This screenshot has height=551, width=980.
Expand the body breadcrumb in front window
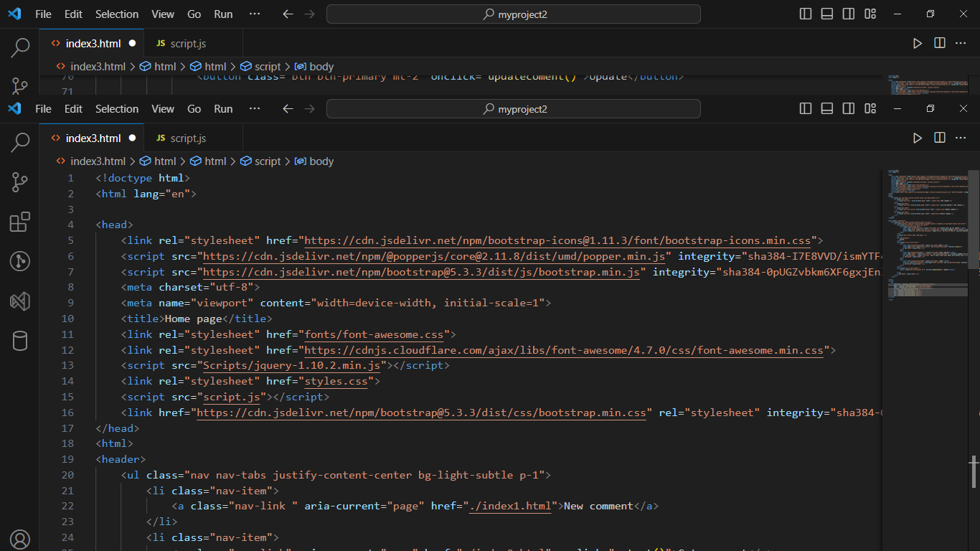[314, 161]
